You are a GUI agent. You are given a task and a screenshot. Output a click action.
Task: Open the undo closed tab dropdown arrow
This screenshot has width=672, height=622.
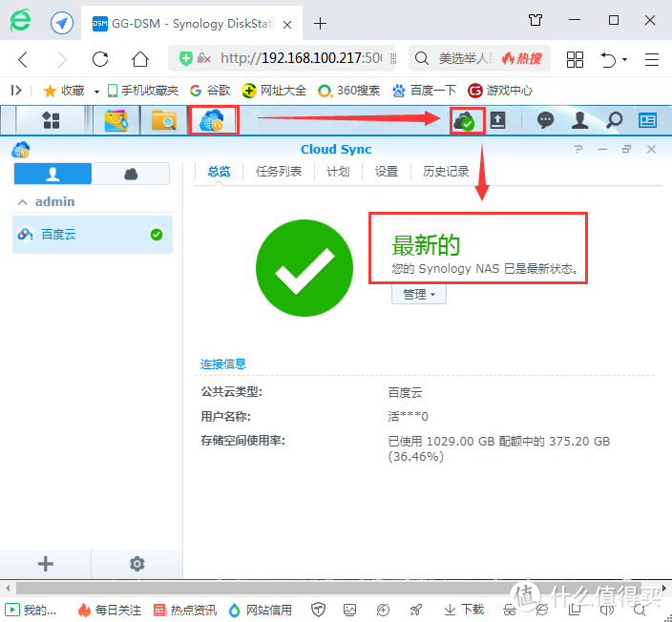(625, 59)
